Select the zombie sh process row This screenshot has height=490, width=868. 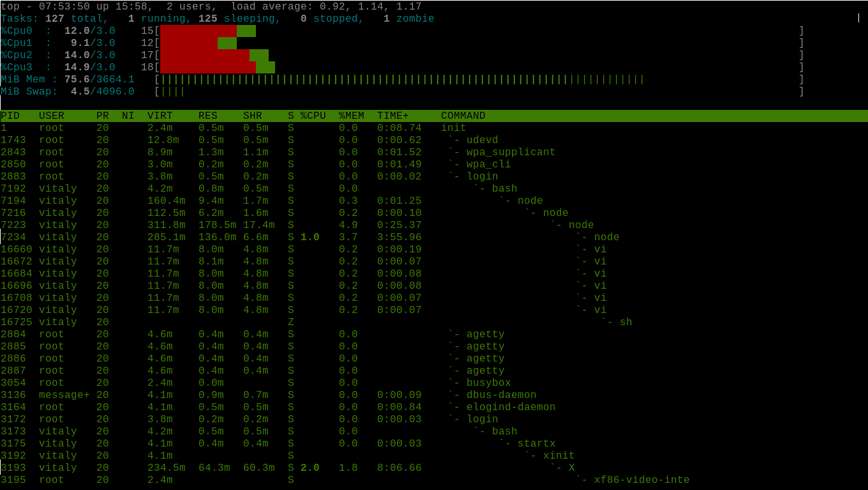pyautogui.click(x=625, y=322)
